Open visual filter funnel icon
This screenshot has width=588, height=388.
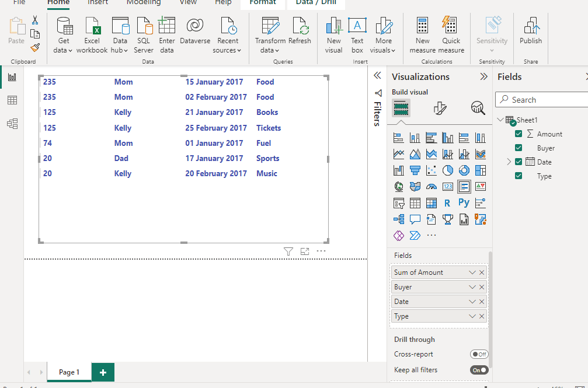coord(288,251)
